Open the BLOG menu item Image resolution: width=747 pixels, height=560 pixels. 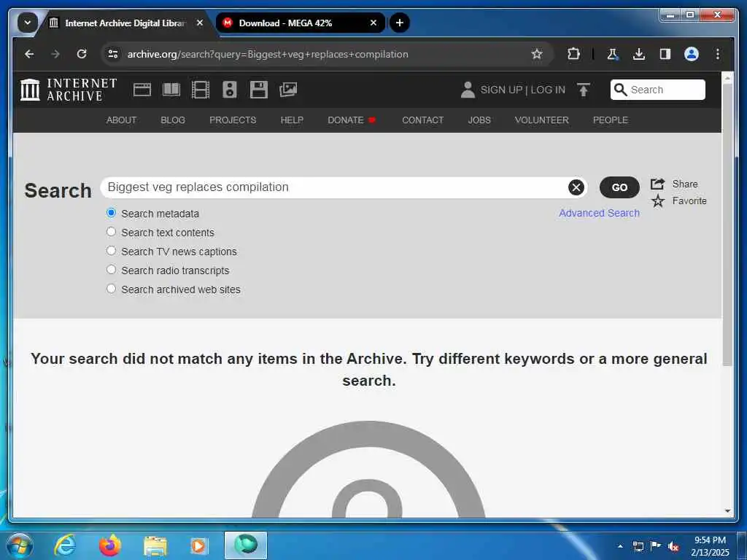click(x=173, y=120)
